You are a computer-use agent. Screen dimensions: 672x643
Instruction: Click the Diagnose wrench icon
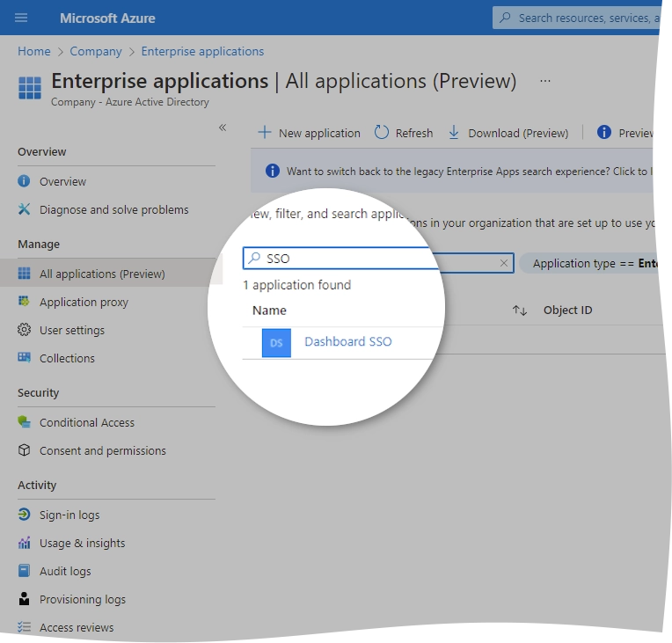[24, 209]
